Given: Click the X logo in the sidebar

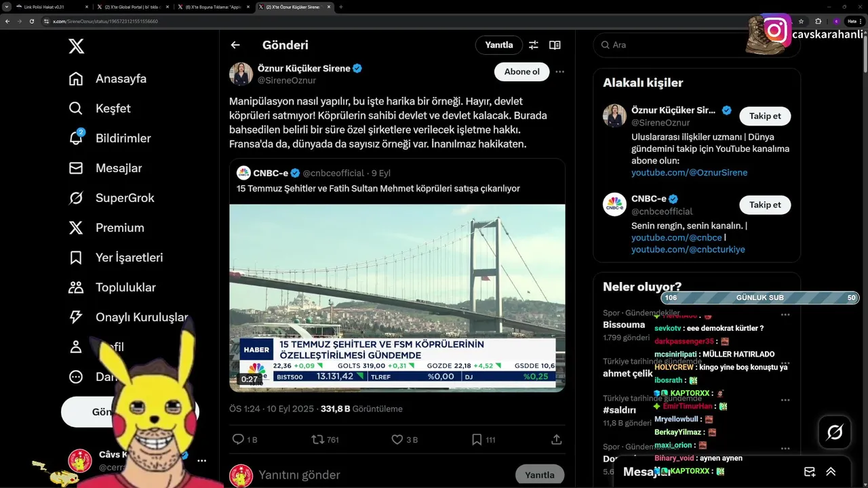Looking at the screenshot, I should pos(76,45).
